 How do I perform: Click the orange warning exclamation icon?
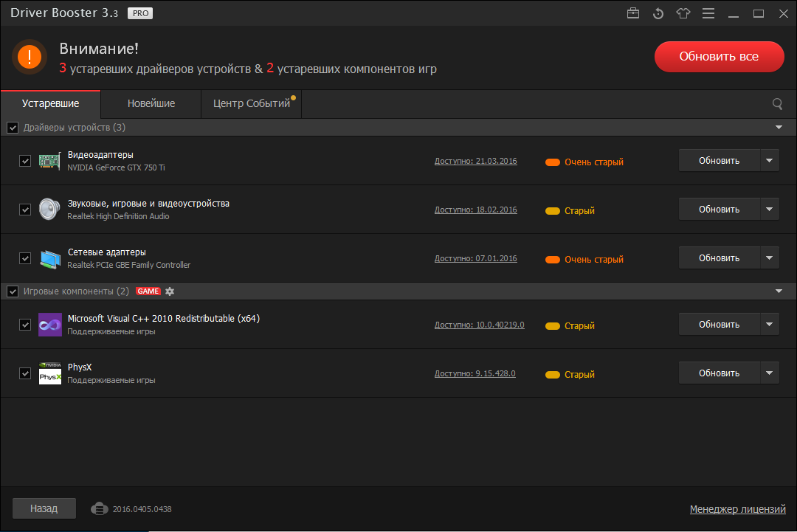tap(30, 56)
